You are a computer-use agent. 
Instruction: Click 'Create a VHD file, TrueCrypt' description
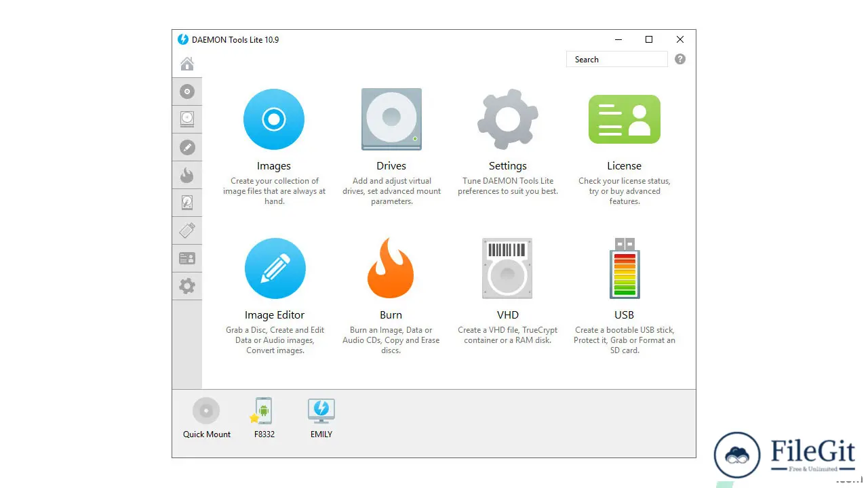click(x=508, y=335)
